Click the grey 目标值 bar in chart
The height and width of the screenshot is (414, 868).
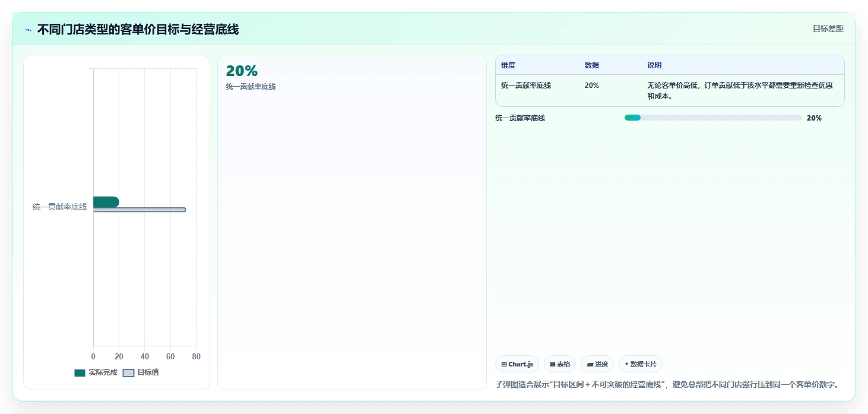click(x=140, y=210)
